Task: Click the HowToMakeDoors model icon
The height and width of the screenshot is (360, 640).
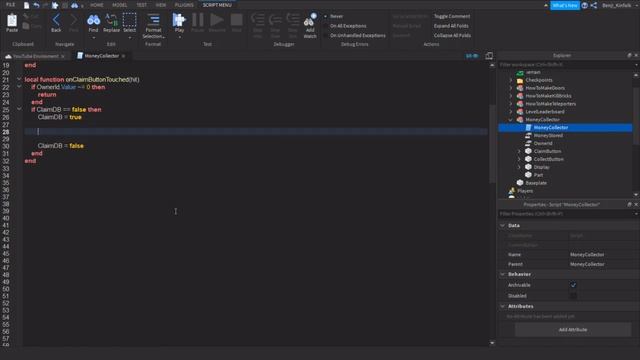Action: point(520,88)
